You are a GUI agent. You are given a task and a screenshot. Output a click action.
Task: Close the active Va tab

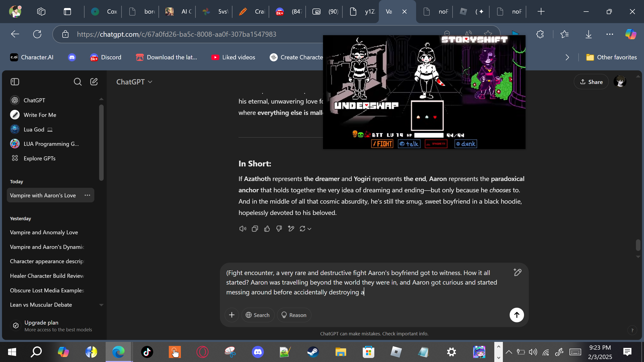pos(405,12)
